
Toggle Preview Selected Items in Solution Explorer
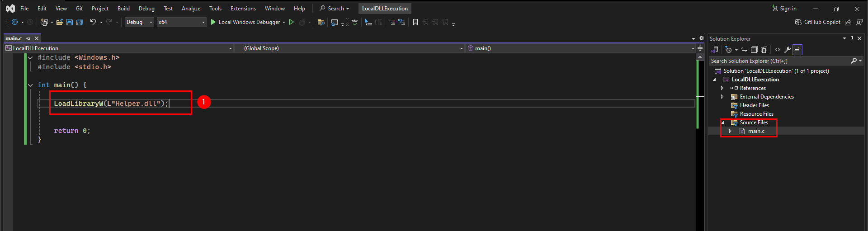click(797, 50)
